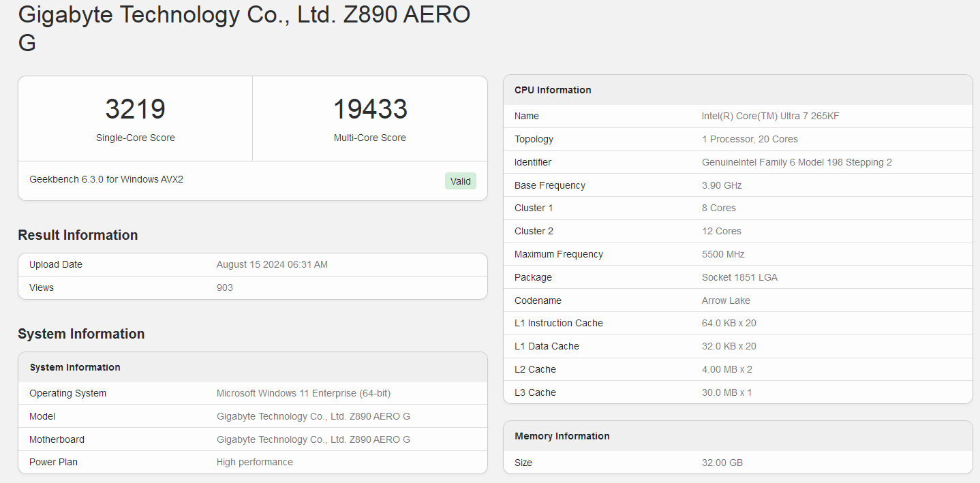The height and width of the screenshot is (483, 980).
Task: Select the "32.0 KB x 20" cache value
Action: (x=729, y=346)
